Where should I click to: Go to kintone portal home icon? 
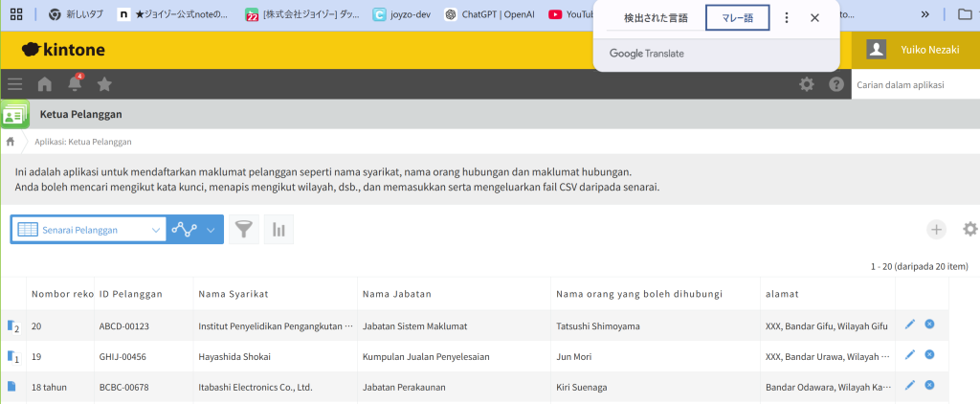(44, 84)
